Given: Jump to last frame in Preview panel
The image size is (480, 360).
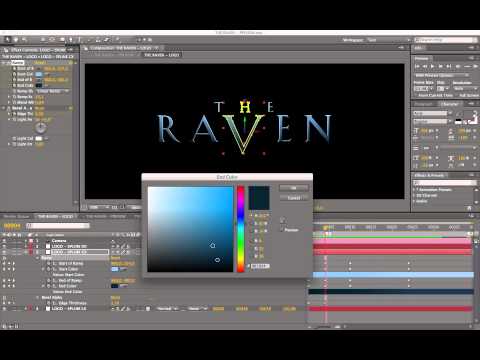Looking at the screenshot, I should [x=449, y=66].
